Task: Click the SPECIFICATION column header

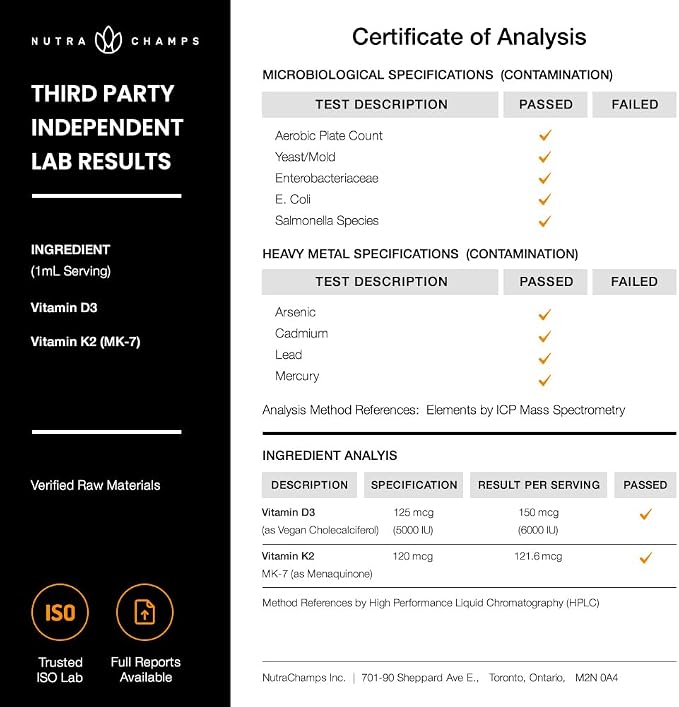Action: coord(413,485)
